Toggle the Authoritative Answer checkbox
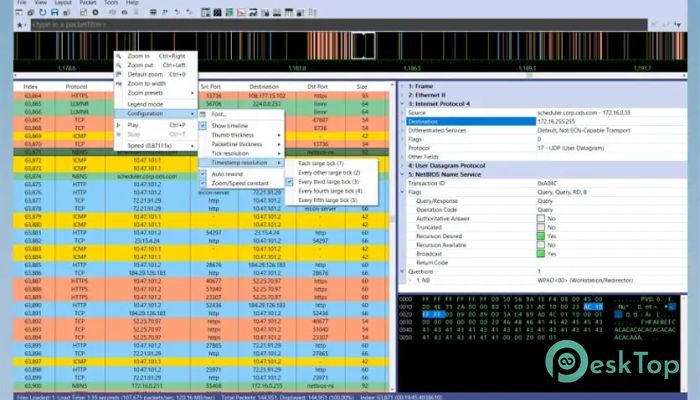Screen dimensions: 700x400 click(x=541, y=218)
